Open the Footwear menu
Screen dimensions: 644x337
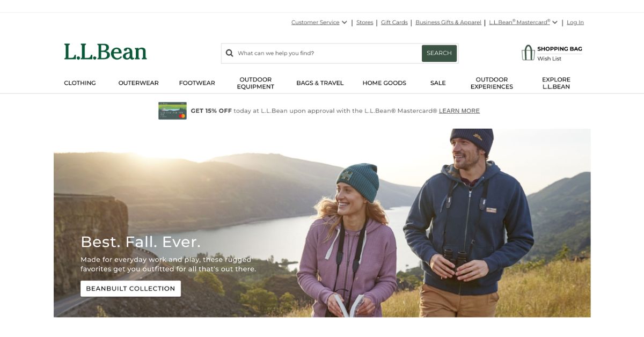197,83
